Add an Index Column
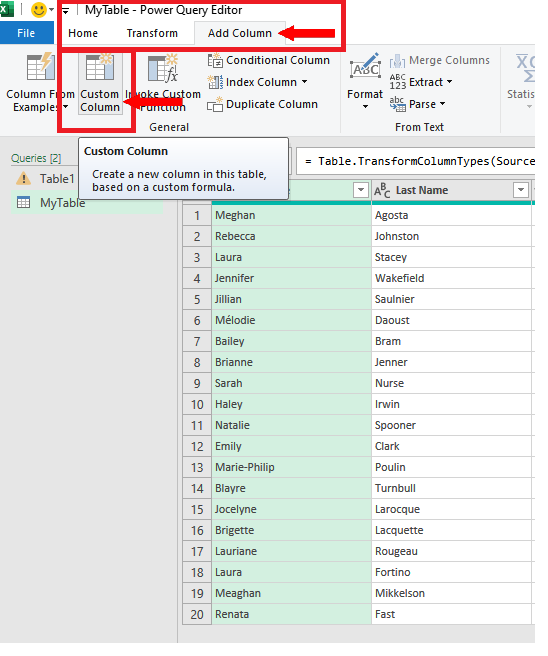This screenshot has width=548, height=656. 257,82
